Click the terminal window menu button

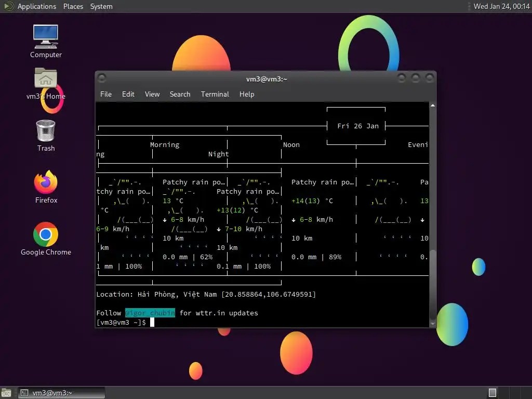(x=102, y=78)
